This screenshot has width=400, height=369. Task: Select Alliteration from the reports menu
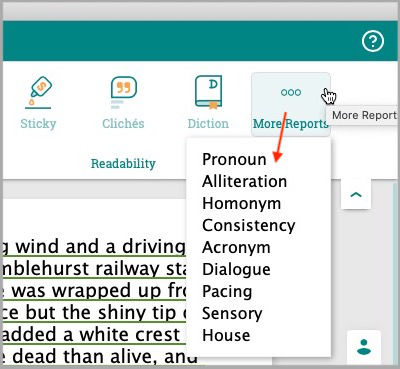[244, 181]
